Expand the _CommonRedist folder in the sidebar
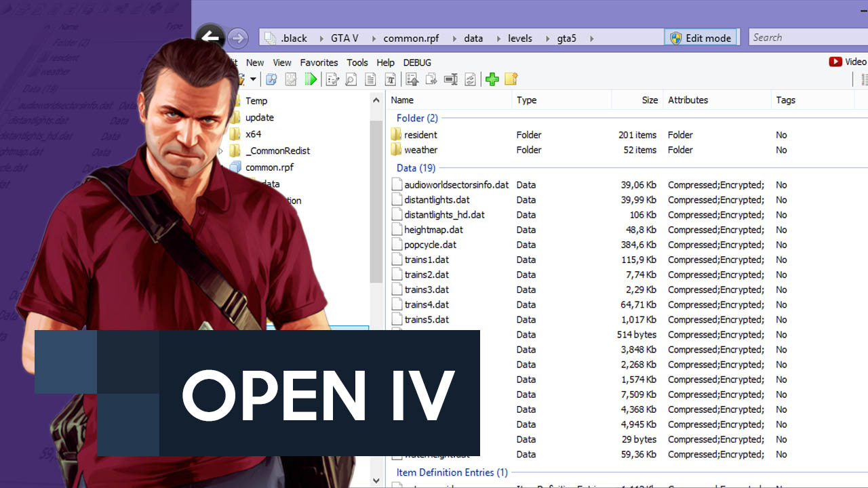 tap(219, 150)
